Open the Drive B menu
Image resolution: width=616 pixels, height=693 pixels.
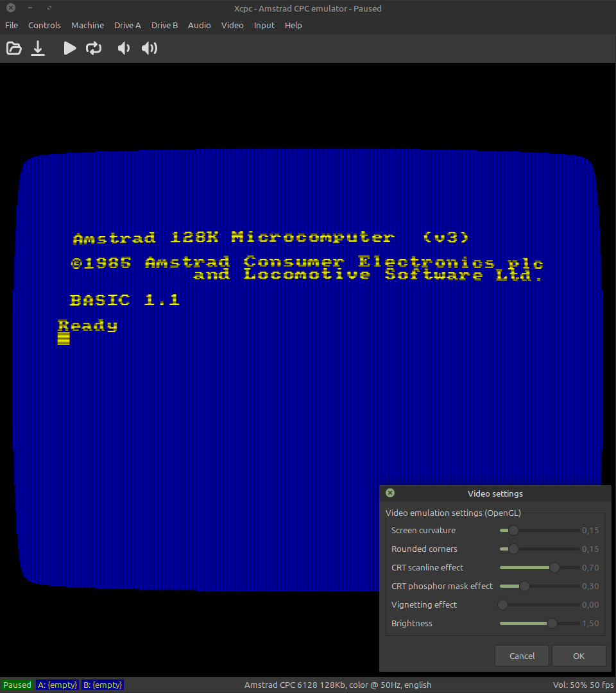click(164, 25)
